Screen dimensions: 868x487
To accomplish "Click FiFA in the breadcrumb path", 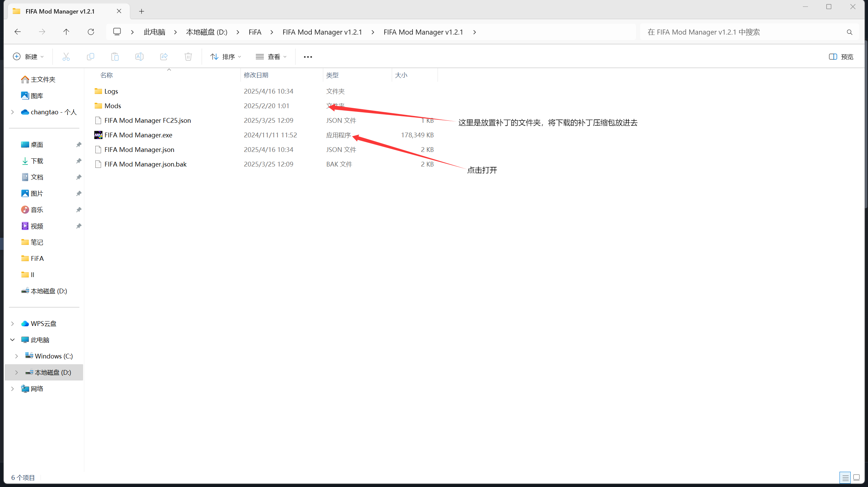I will click(255, 32).
